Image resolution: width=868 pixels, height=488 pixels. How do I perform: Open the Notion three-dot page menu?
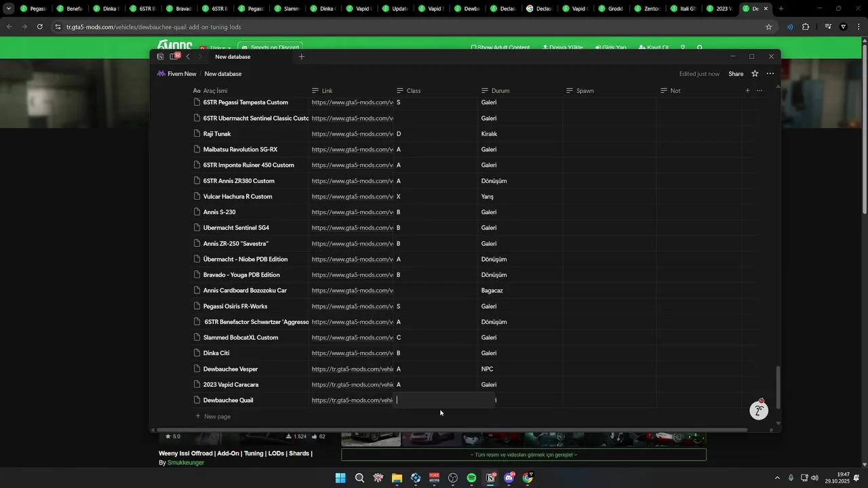770,74
